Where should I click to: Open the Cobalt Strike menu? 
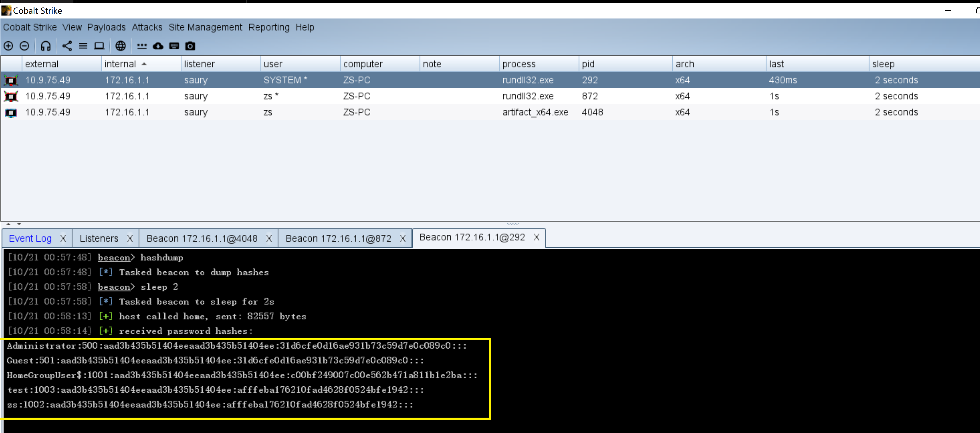pyautogui.click(x=30, y=27)
